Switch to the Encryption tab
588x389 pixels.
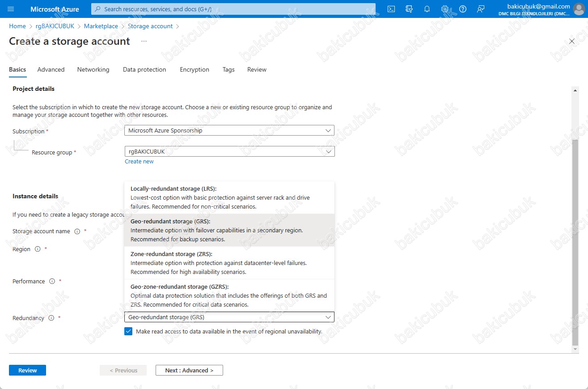195,69
